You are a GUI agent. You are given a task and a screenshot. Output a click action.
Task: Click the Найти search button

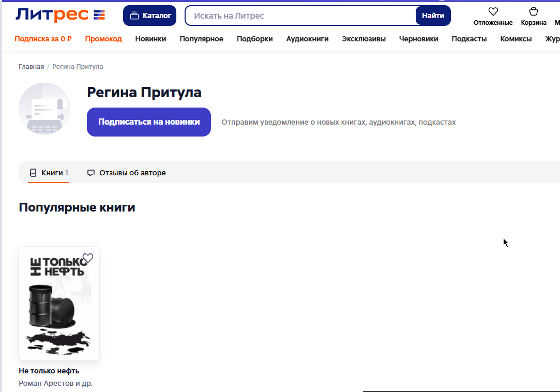pos(433,16)
